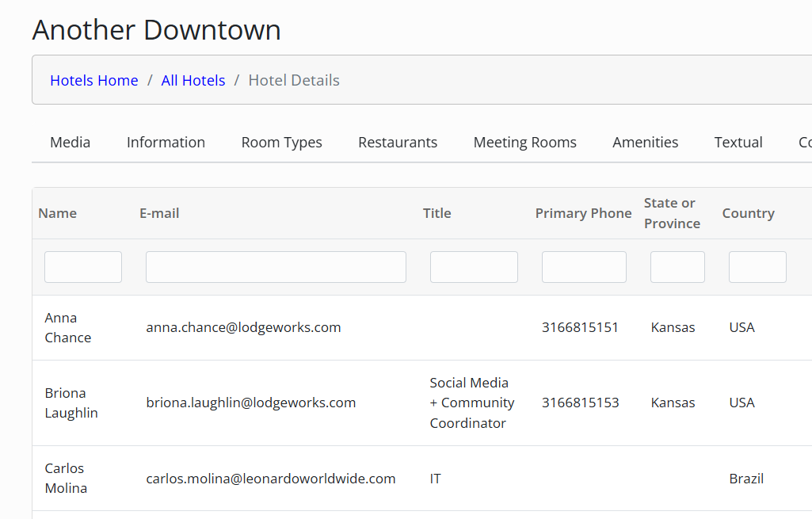Select the Anna Chance name cell

[x=68, y=327]
